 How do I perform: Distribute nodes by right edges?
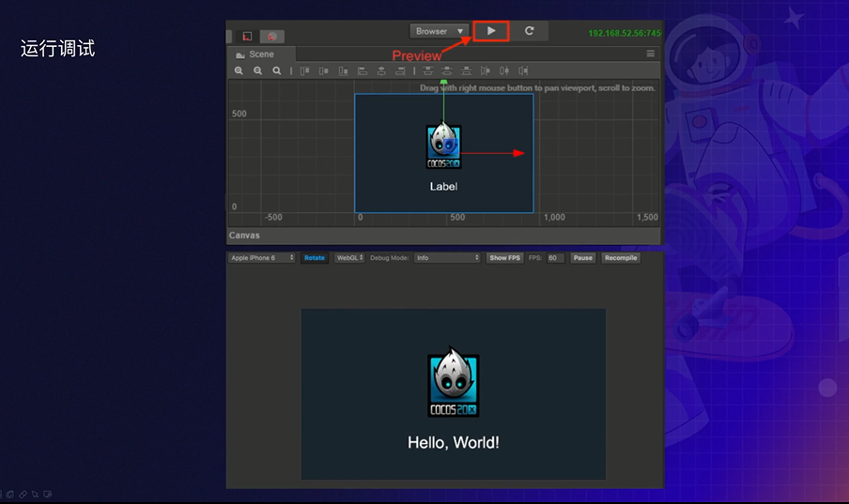(523, 70)
